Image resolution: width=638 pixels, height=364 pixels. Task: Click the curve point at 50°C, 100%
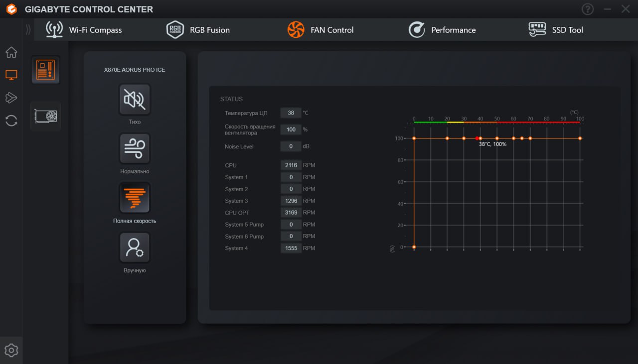[x=497, y=138]
